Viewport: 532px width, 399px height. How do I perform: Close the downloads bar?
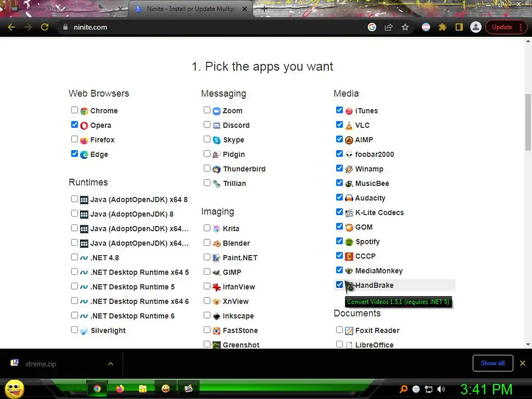coord(523,363)
